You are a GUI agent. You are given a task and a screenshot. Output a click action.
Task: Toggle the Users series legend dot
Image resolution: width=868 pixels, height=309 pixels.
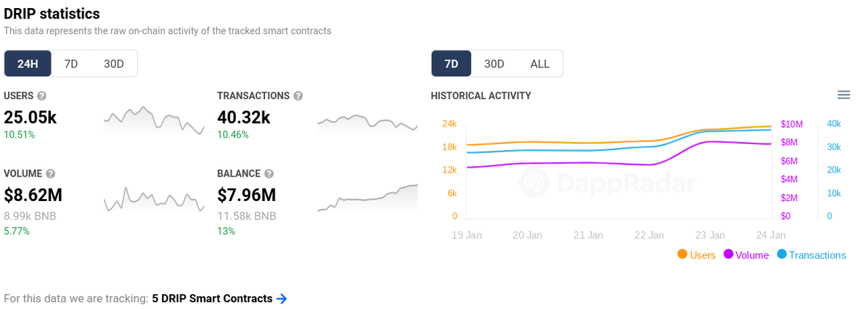click(682, 254)
